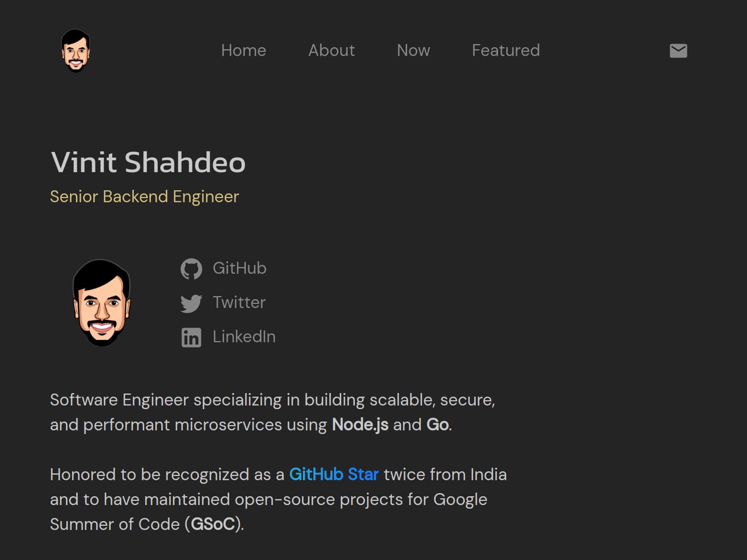747x560 pixels.
Task: Click the Senior Backend Engineer subtitle
Action: 144,197
